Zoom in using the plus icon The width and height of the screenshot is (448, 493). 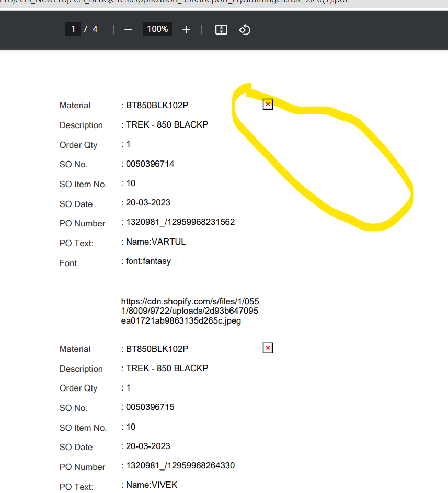[186, 29]
